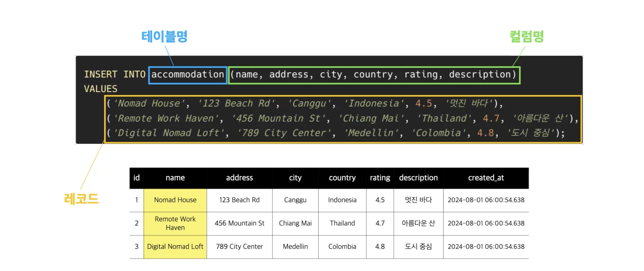Select the 'city' table header cell

295,178
